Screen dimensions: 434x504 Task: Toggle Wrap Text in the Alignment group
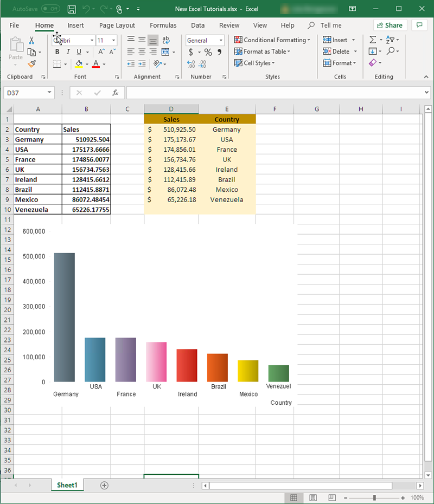[x=165, y=39]
